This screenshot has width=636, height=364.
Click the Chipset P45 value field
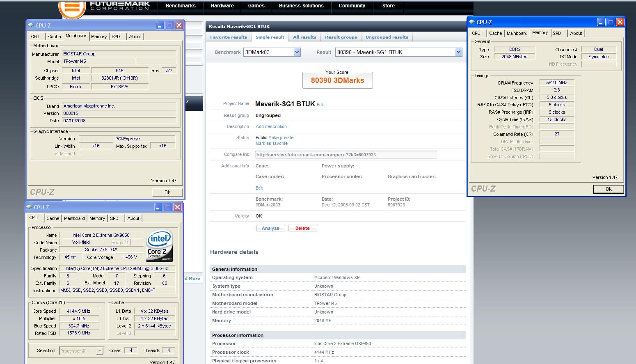pyautogui.click(x=119, y=71)
